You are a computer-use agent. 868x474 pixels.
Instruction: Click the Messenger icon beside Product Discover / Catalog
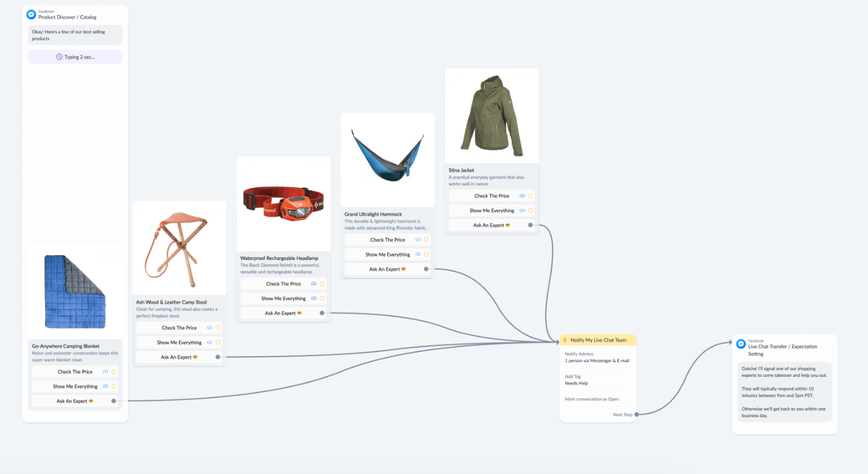(x=31, y=15)
